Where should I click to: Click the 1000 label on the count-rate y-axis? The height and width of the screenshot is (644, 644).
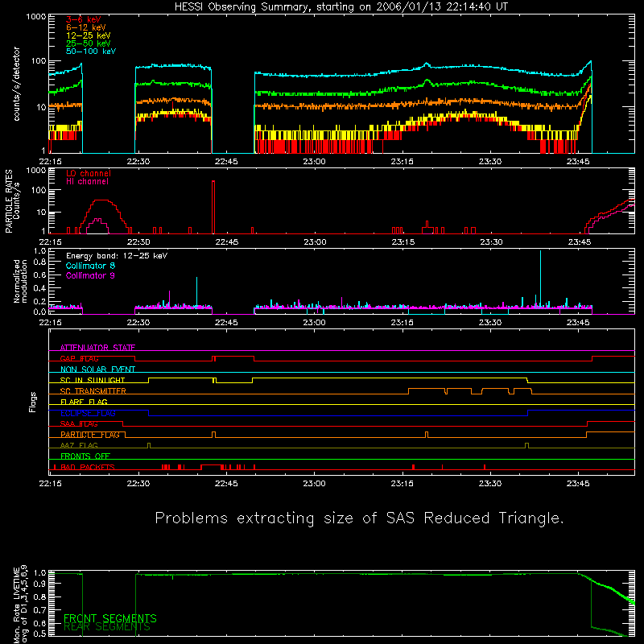point(36,17)
